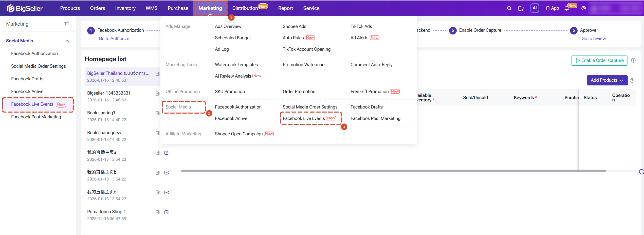Image resolution: width=644 pixels, height=235 pixels.
Task: Click the Go to Authorize link
Action: point(114,39)
